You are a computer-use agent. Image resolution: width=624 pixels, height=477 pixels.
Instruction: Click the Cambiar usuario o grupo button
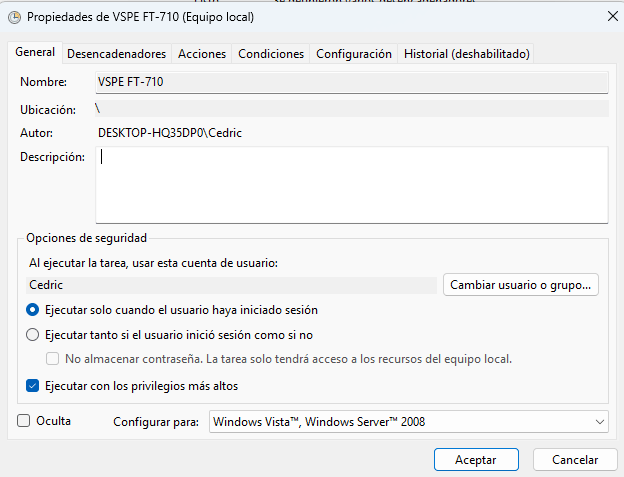[x=521, y=285]
